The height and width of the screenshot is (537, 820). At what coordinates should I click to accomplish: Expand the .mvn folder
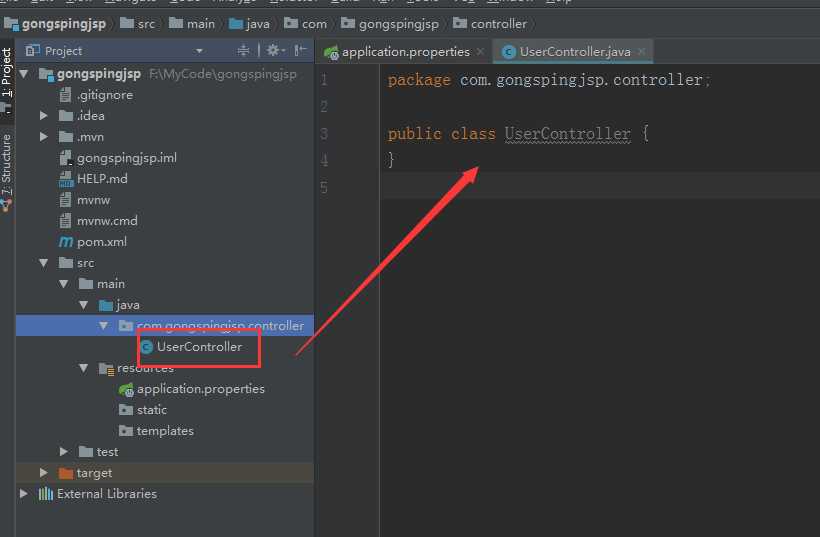click(44, 136)
